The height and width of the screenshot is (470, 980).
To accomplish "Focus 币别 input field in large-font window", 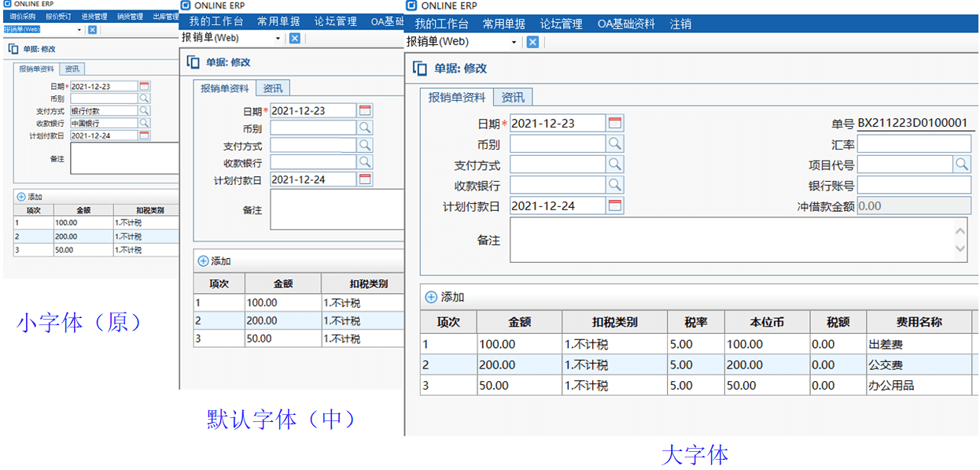I will pyautogui.click(x=558, y=143).
